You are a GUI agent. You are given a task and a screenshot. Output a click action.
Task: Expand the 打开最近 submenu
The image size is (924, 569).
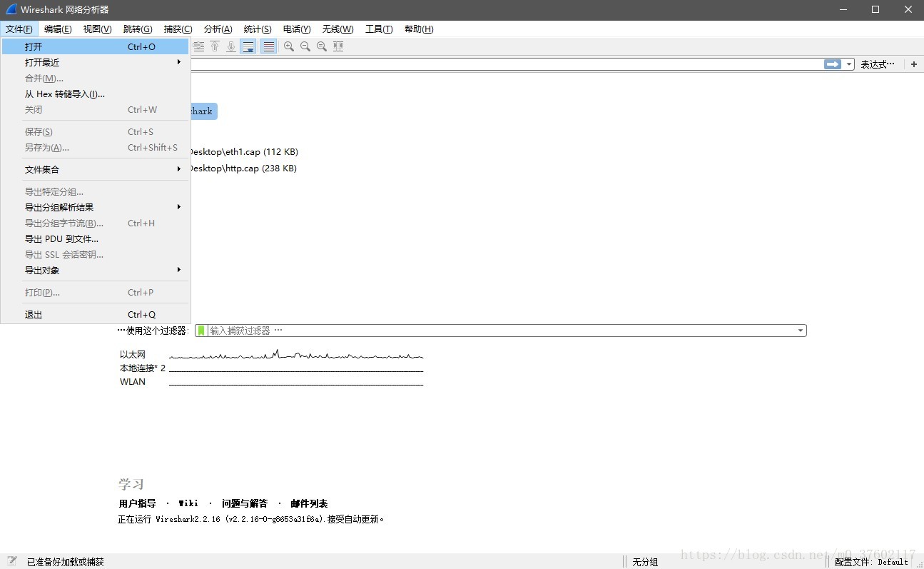click(x=96, y=62)
